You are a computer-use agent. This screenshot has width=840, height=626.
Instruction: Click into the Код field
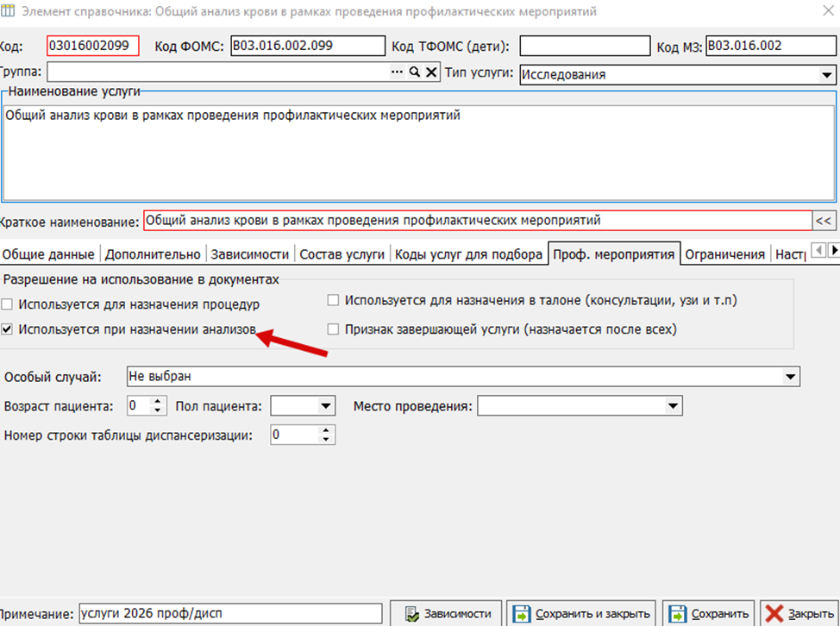[x=92, y=46]
